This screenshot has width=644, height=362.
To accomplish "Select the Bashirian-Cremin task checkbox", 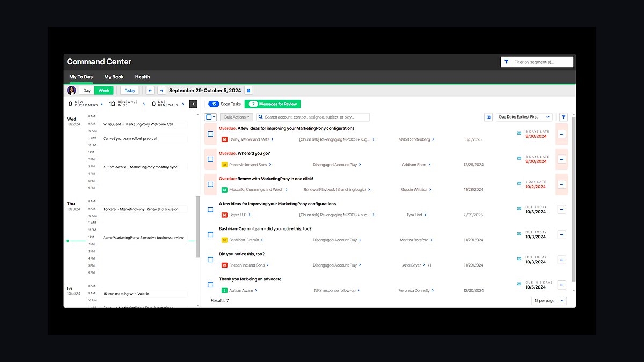I will click(210, 235).
